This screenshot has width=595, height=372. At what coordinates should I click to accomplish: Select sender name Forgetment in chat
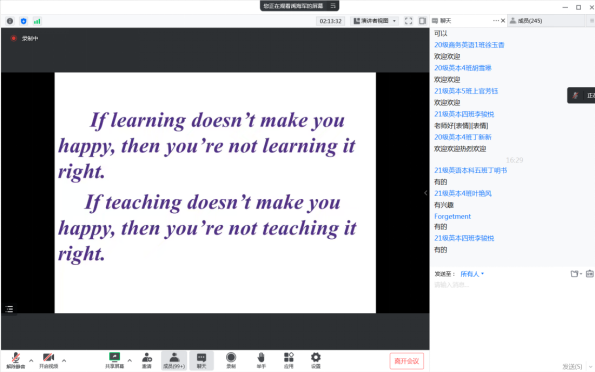point(452,216)
